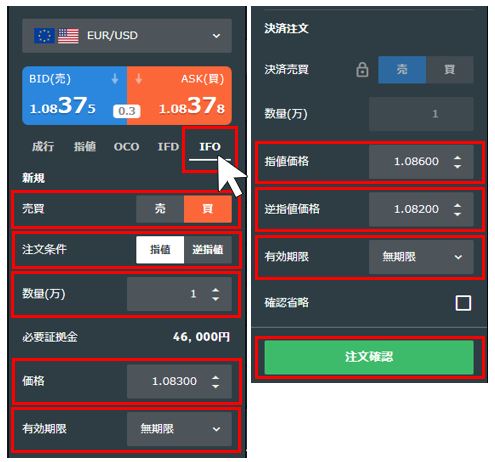
Task: Expand the 有効期限 dropdown in 決済注文
Action: pyautogui.click(x=421, y=257)
